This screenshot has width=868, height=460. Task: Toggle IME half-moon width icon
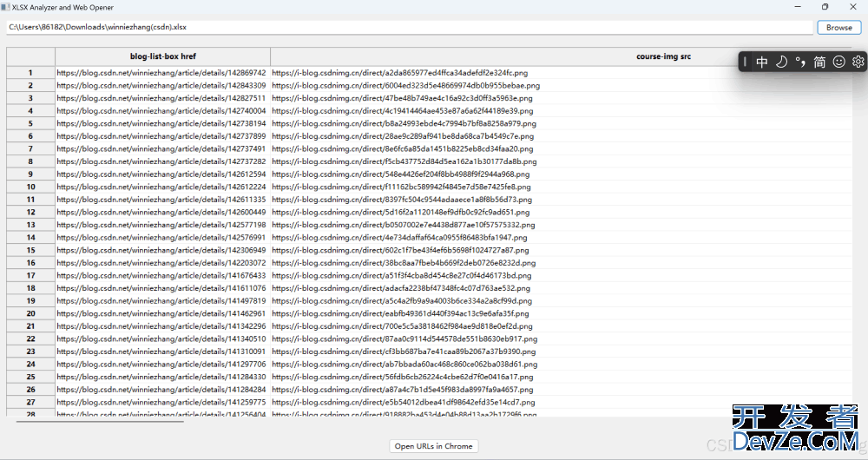click(781, 62)
